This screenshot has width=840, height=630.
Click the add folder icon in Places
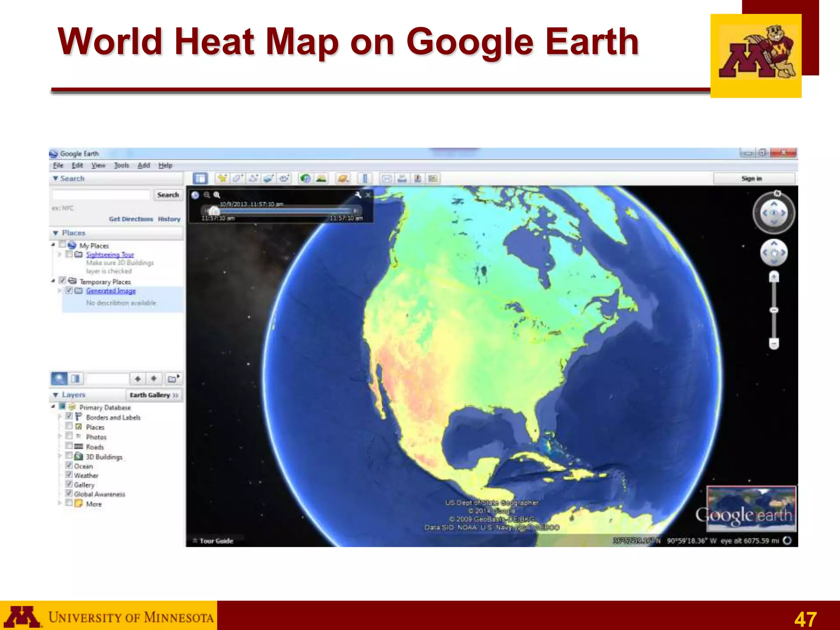pos(173,379)
